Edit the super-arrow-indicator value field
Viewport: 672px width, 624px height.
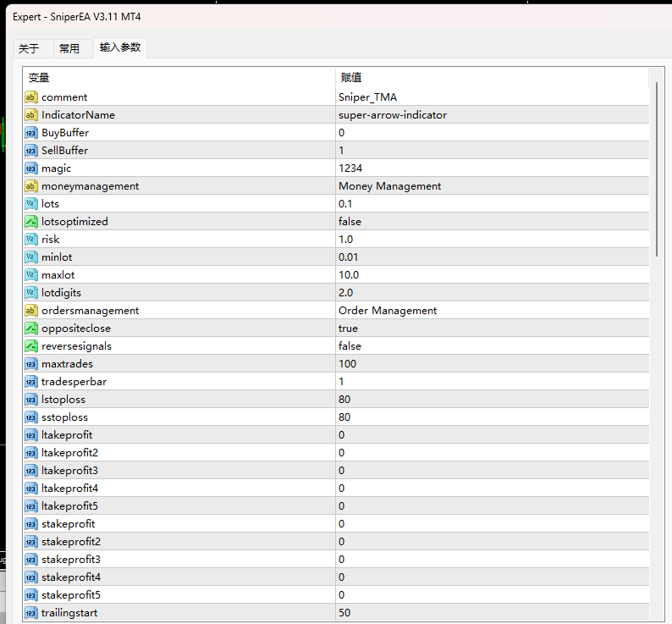coord(492,115)
